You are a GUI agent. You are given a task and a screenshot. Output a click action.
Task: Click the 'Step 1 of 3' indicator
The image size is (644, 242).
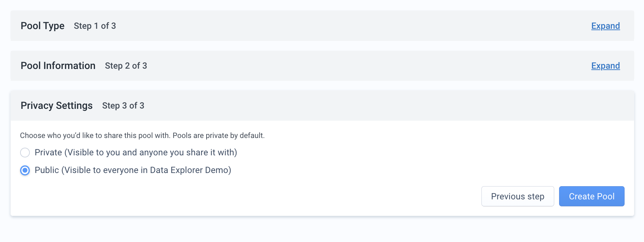(x=95, y=26)
